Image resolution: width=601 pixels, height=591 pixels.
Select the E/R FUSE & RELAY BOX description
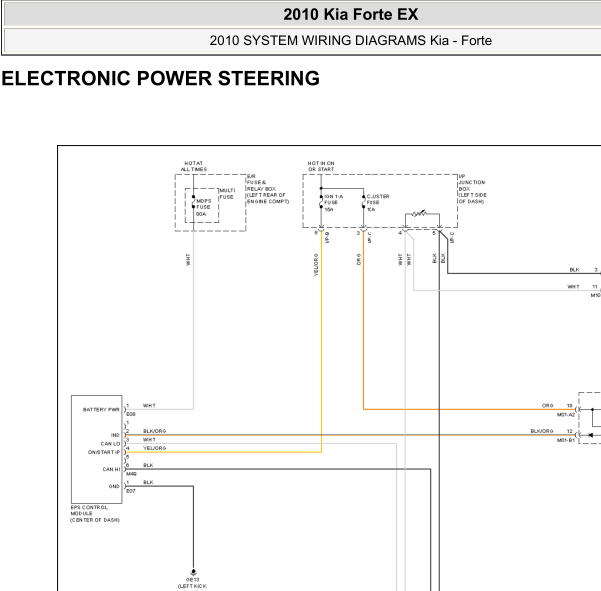(x=268, y=189)
